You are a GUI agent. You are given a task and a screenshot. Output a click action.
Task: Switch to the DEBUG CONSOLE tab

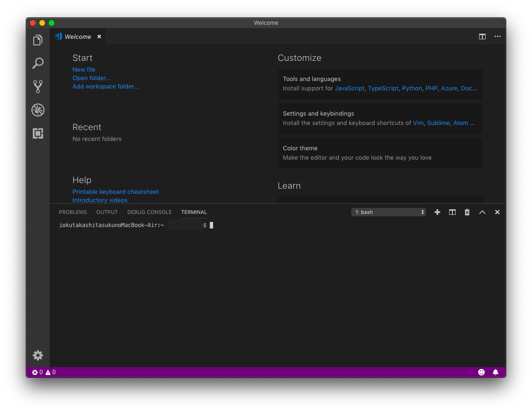click(149, 212)
